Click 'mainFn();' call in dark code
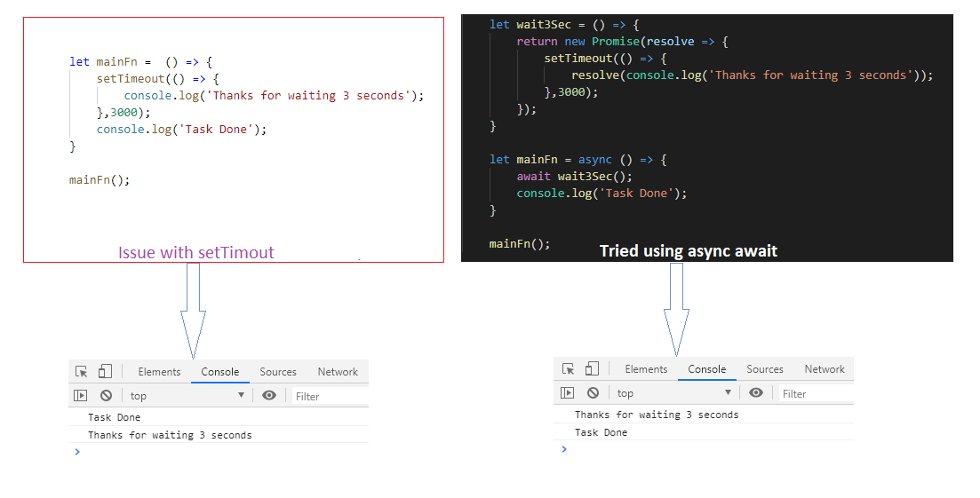The width and height of the screenshot is (980, 498). [x=520, y=244]
